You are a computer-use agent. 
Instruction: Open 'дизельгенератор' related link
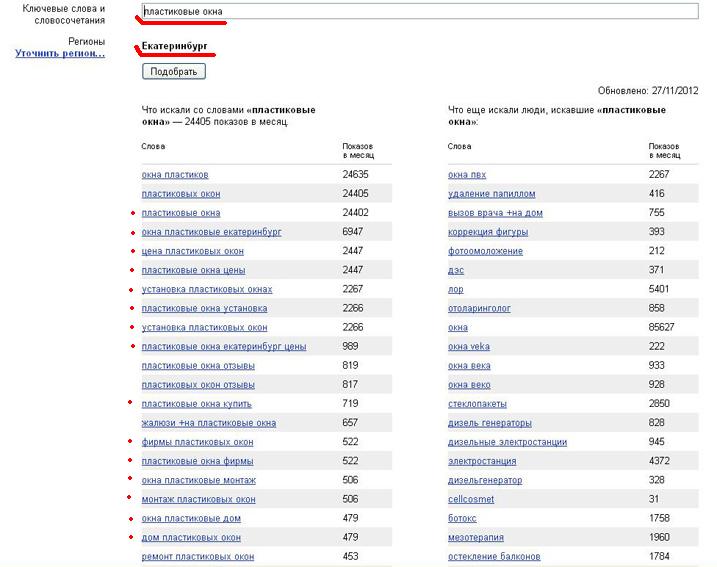coord(485,481)
